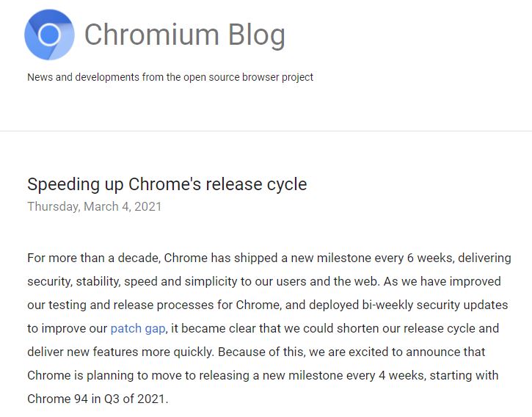Screen dimensions: 532x417
Task: Click "deliver new features more quickly" text
Action: 117,352
